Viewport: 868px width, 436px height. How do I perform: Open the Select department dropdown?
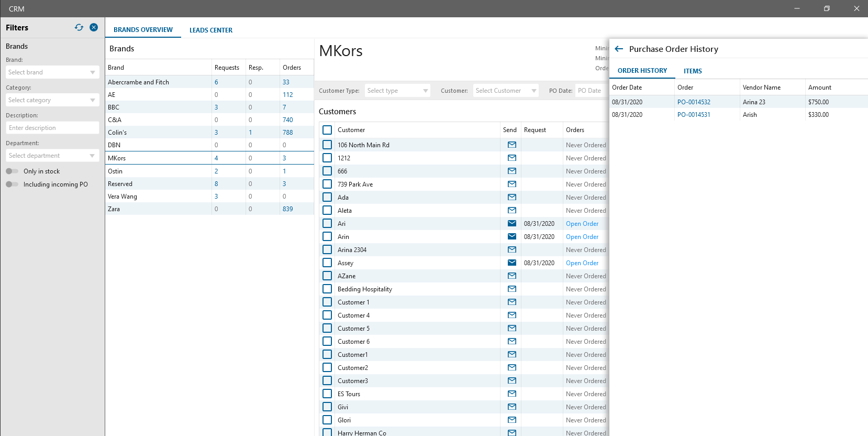52,156
